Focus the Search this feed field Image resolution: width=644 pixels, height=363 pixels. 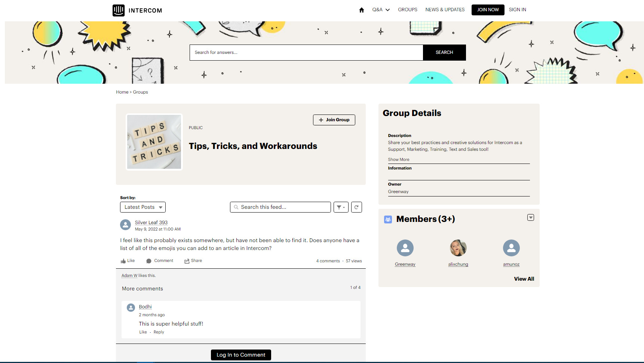pyautogui.click(x=280, y=207)
